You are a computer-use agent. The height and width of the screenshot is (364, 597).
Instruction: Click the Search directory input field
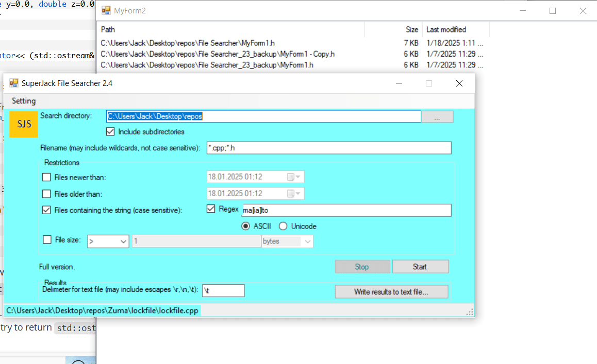[263, 116]
